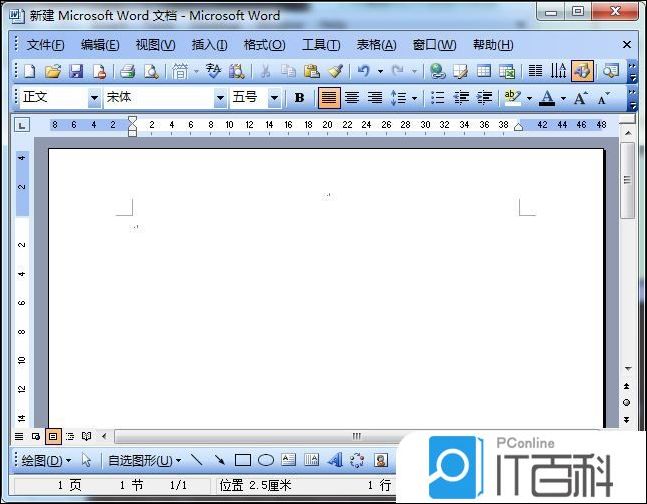Screen dimensions: 647x504
Task: Click the Cut scissors icon
Action: tap(265, 71)
